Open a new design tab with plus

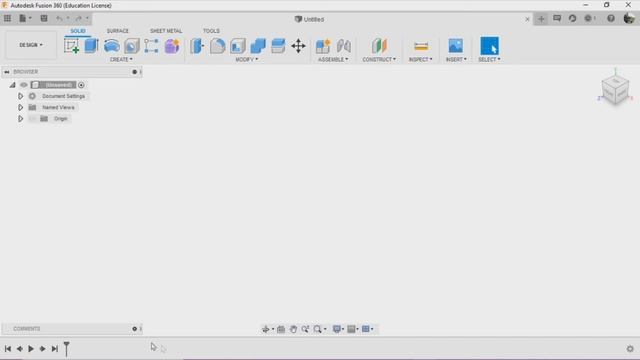tap(541, 19)
